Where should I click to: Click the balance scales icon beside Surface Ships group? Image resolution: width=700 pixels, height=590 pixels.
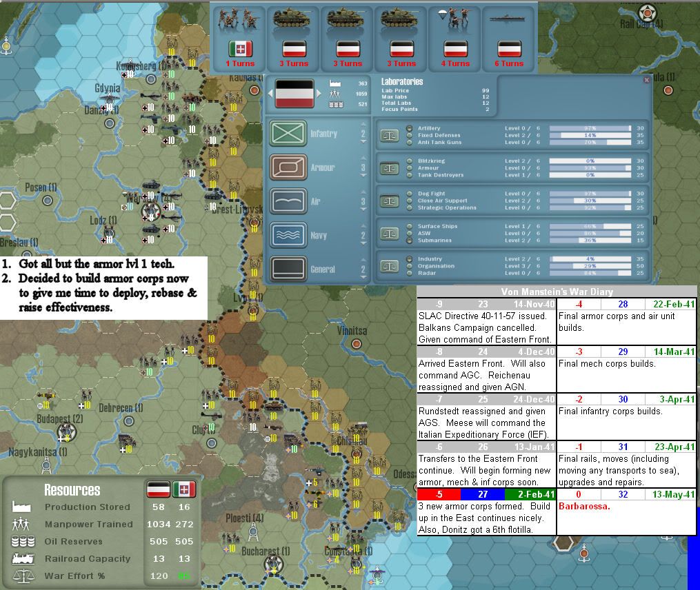(x=389, y=234)
